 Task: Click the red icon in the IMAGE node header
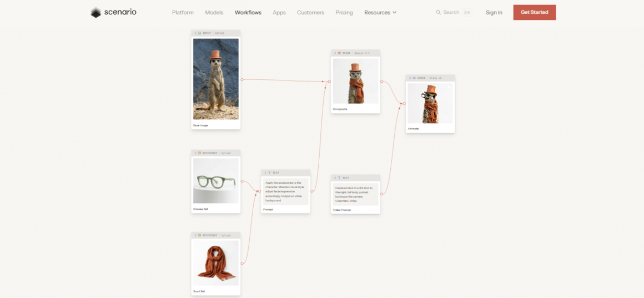coord(339,53)
